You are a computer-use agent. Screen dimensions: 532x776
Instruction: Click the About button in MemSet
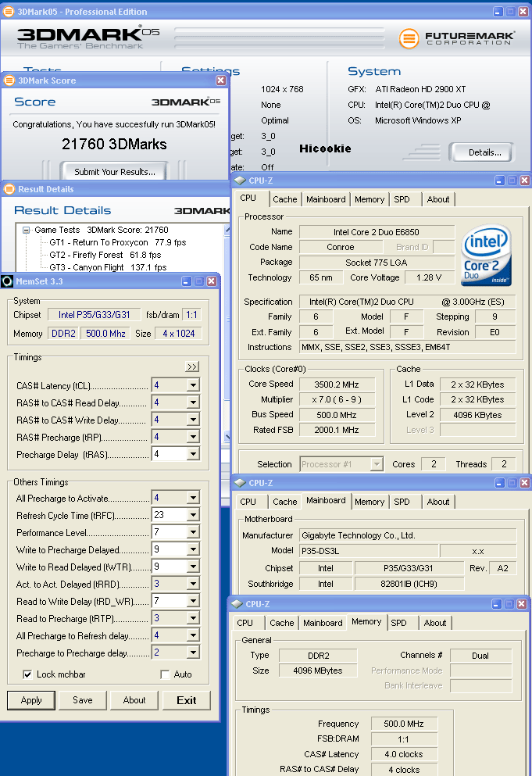coord(134,700)
